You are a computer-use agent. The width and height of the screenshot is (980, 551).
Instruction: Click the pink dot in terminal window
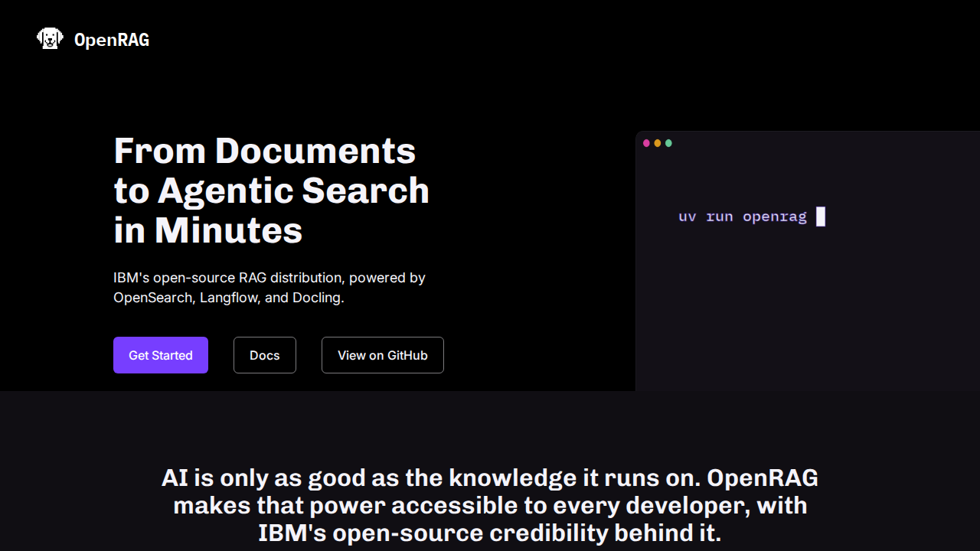(646, 143)
